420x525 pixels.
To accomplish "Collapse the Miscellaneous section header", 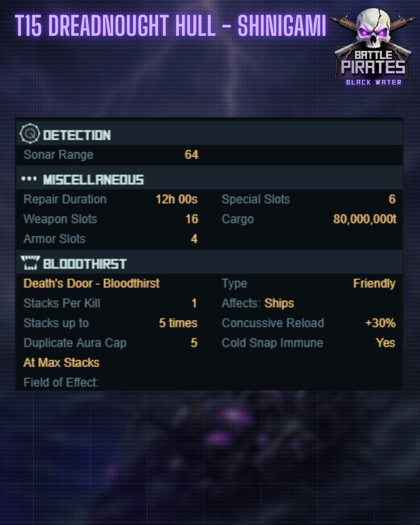I will point(93,180).
